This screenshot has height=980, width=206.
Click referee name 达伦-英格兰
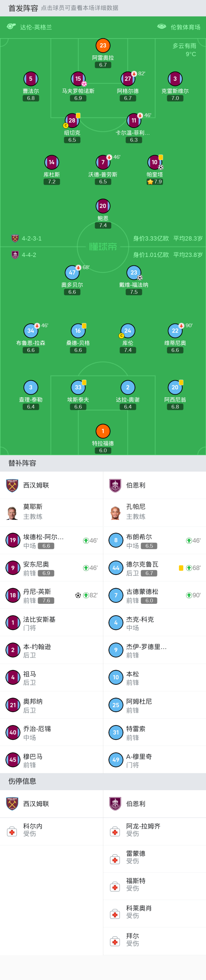36,27
